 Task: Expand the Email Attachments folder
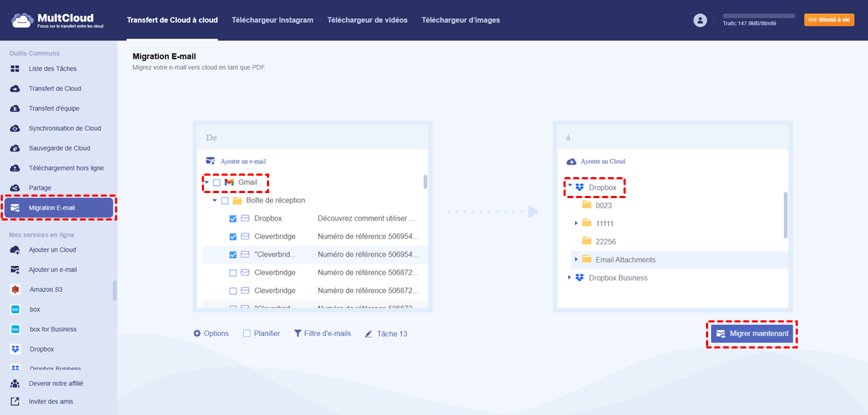[x=576, y=260]
